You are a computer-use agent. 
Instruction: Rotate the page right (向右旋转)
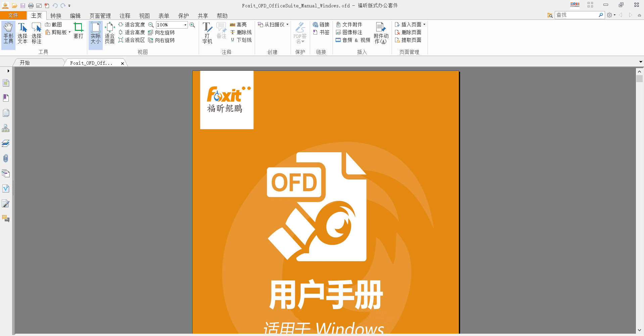(x=161, y=40)
